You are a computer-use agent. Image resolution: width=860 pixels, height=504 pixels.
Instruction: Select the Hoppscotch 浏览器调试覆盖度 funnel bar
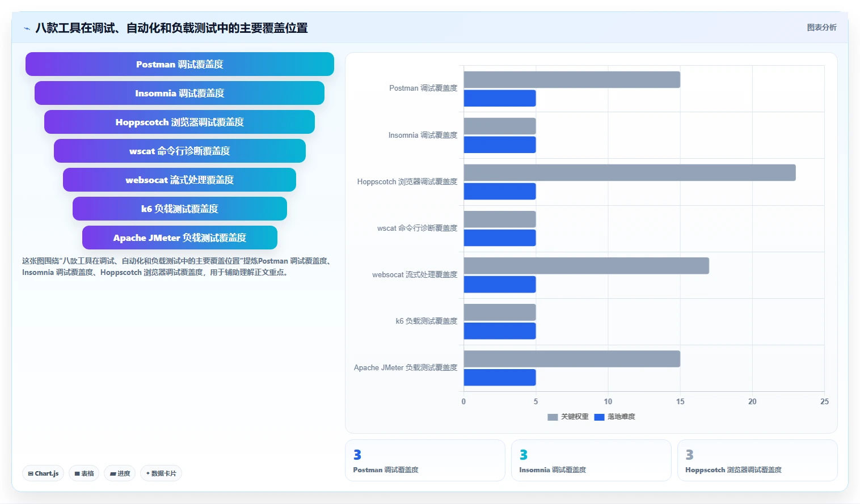pos(179,122)
